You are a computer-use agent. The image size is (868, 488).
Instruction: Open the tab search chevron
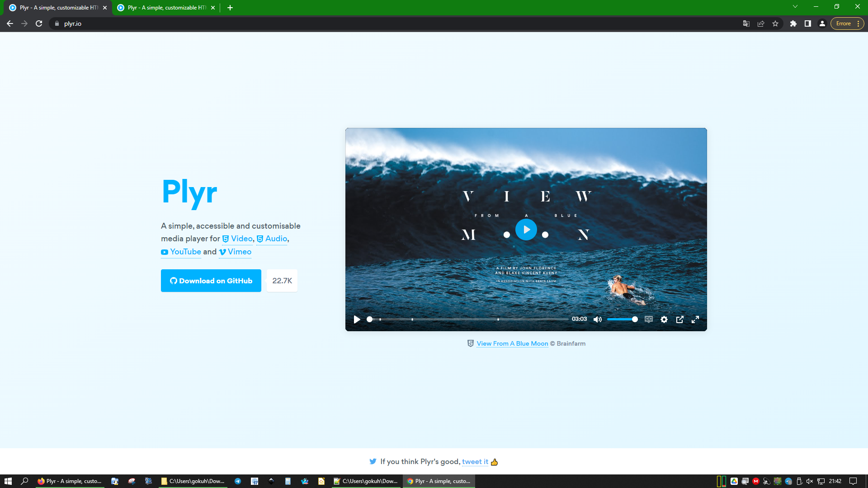point(795,6)
